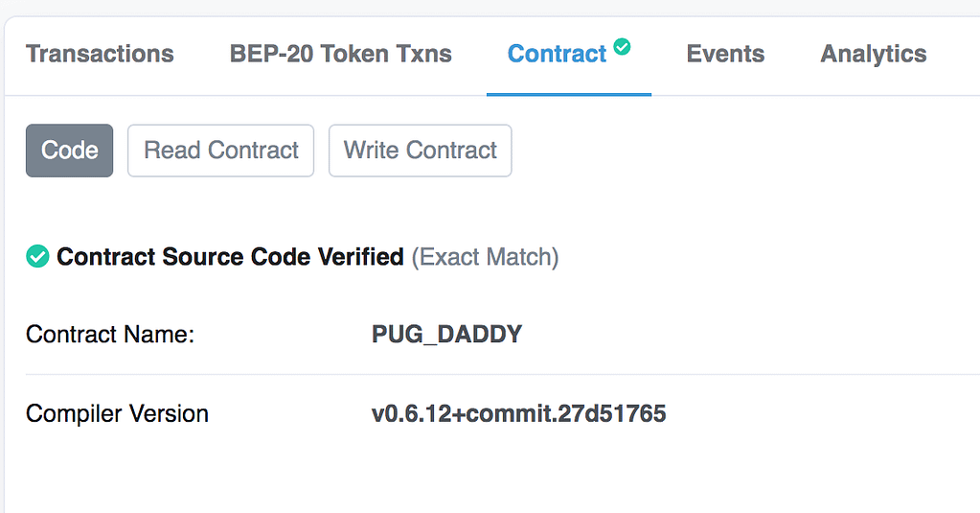Click the tab bar bottom border under Analytics
Viewport: 980px width, 513px height.
[x=873, y=95]
